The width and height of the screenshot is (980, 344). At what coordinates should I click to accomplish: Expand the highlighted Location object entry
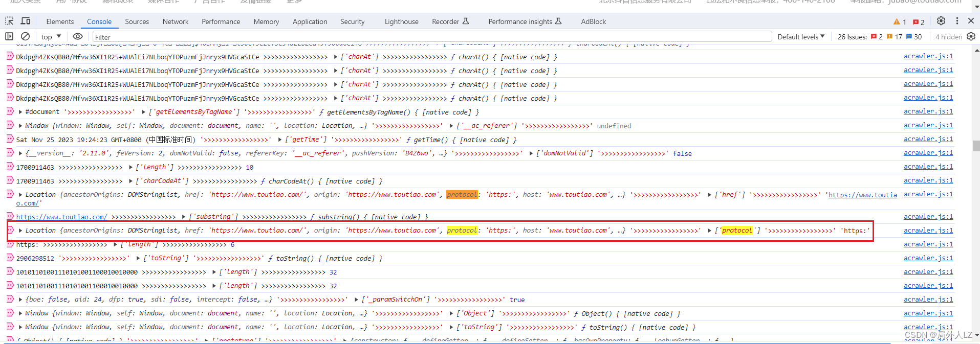(x=20, y=231)
